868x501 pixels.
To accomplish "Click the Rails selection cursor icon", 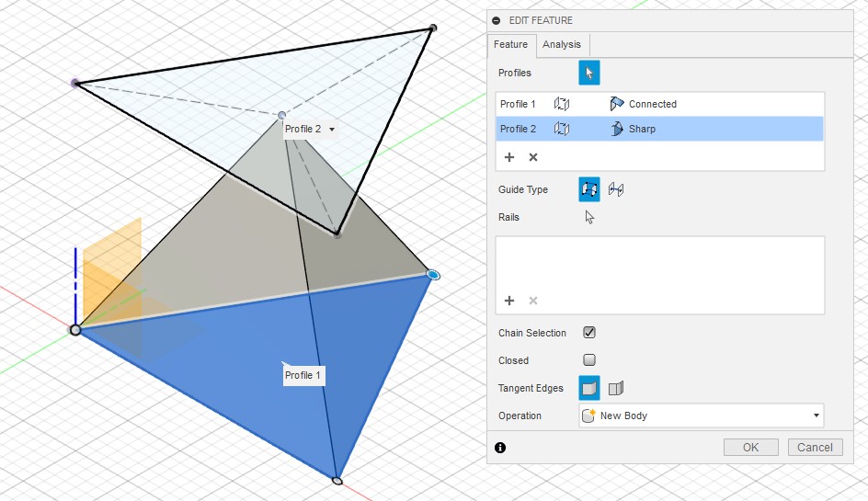I will point(589,218).
